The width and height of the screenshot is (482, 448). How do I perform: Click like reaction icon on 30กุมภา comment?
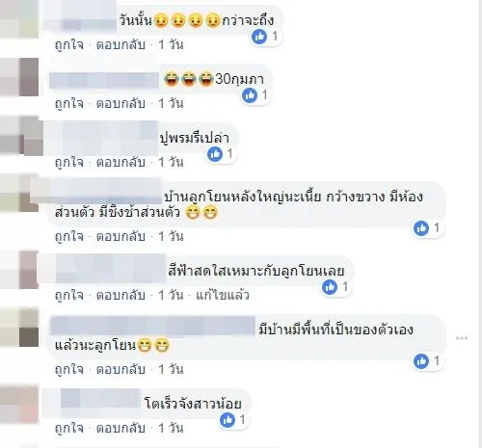pyautogui.click(x=250, y=95)
